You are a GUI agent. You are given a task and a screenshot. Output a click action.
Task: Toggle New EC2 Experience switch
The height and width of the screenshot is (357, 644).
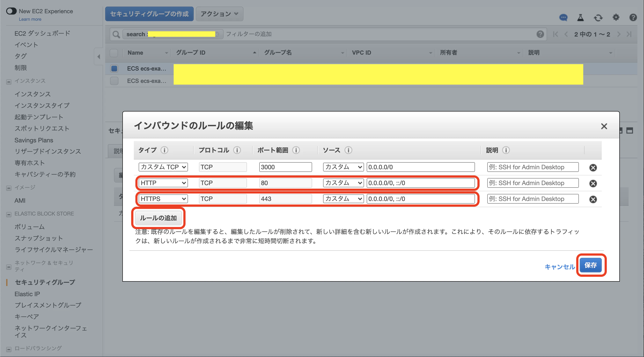tap(11, 11)
